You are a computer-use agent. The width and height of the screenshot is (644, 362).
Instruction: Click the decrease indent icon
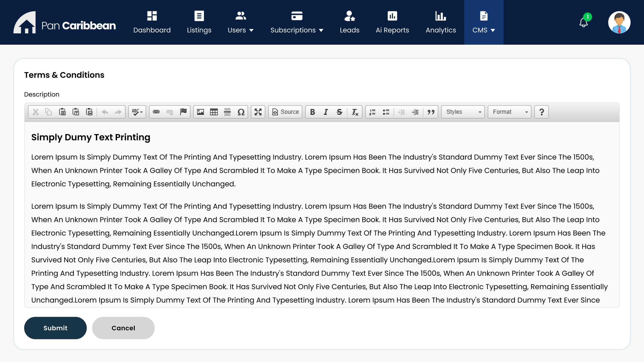(x=402, y=112)
